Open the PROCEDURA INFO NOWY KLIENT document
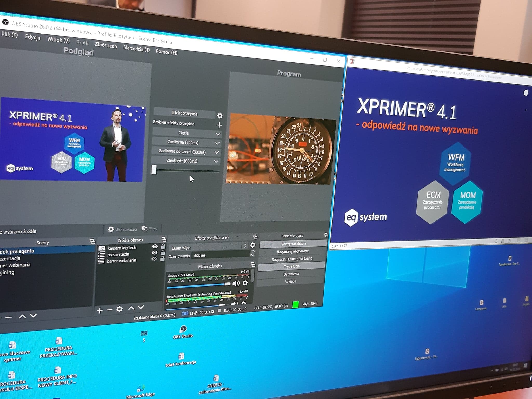532x399 pixels. coord(57,377)
